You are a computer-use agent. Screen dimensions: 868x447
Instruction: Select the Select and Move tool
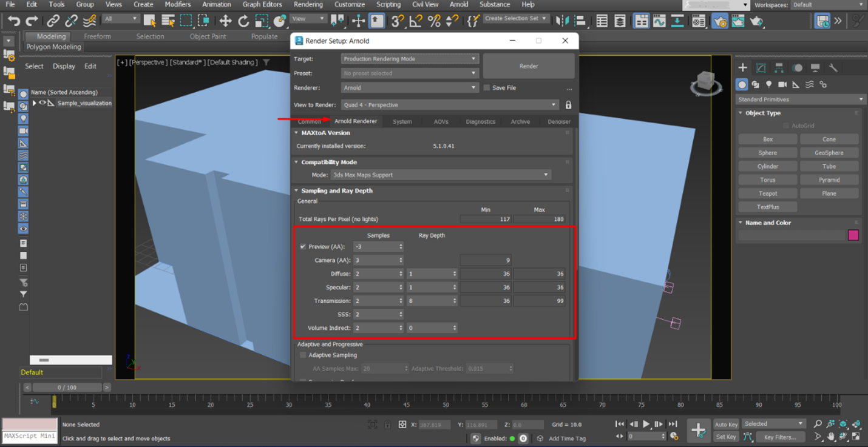tap(225, 21)
